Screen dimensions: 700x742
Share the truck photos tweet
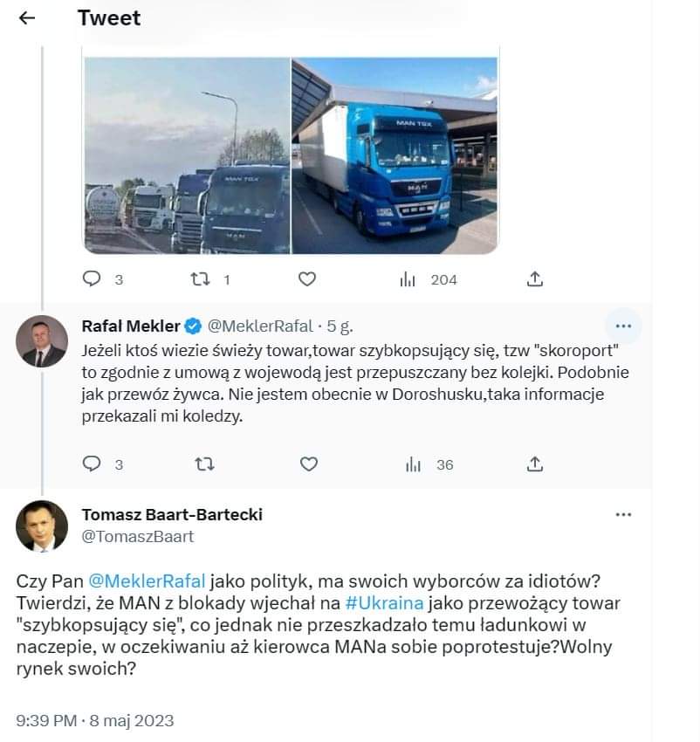(x=536, y=279)
